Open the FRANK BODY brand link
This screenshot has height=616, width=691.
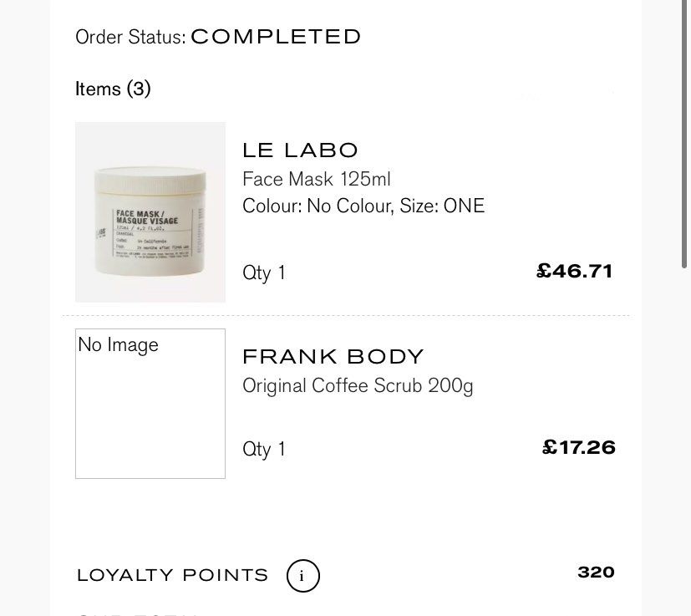333,356
